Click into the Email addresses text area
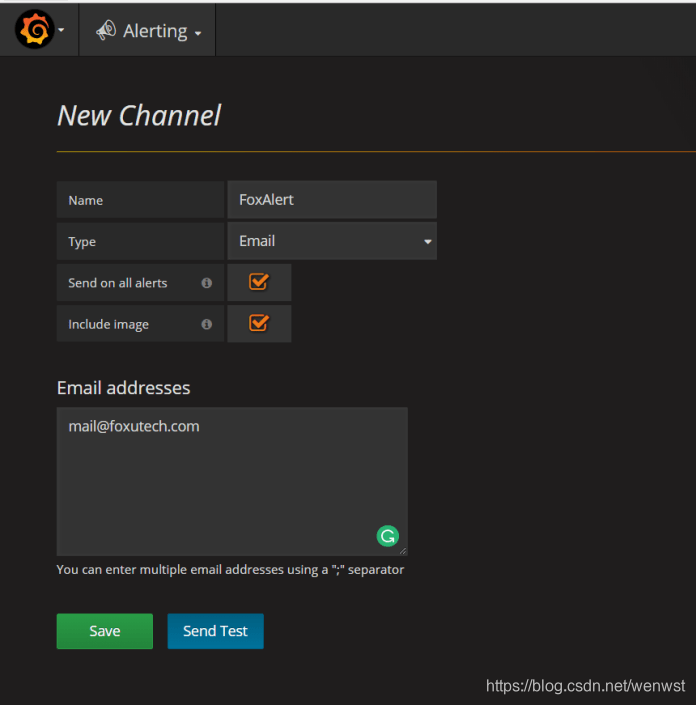Viewport: 696px width, 705px height. click(232, 481)
